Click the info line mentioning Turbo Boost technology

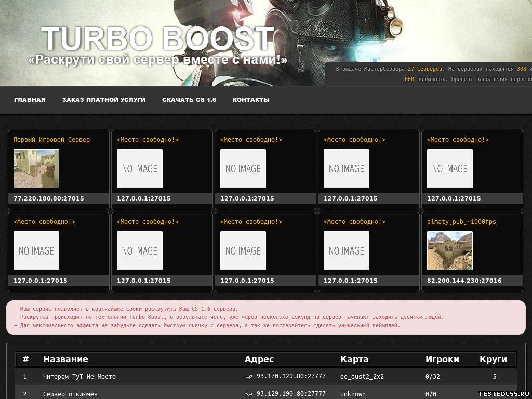point(229,317)
